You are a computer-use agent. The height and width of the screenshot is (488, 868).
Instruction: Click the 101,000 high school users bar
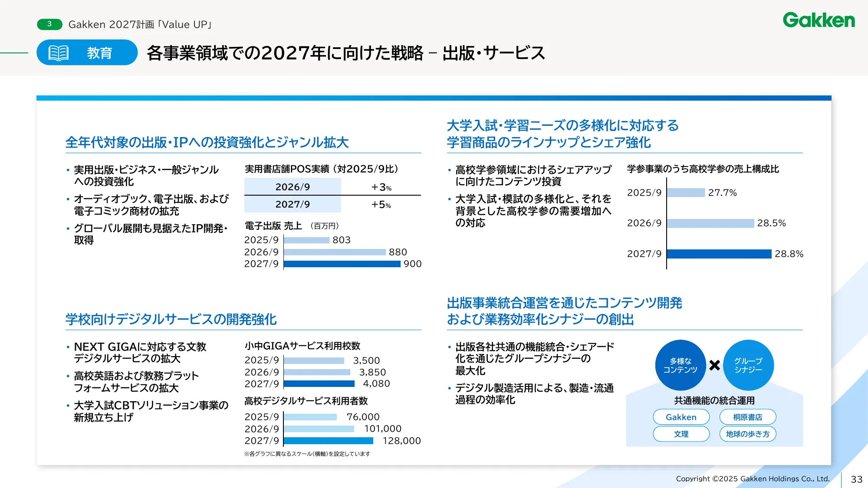pos(318,429)
